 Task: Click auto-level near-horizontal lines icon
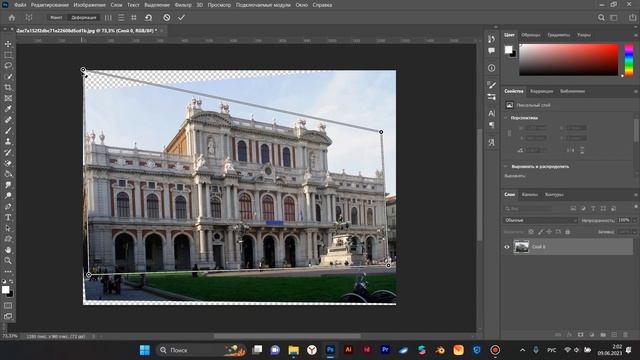121,18
